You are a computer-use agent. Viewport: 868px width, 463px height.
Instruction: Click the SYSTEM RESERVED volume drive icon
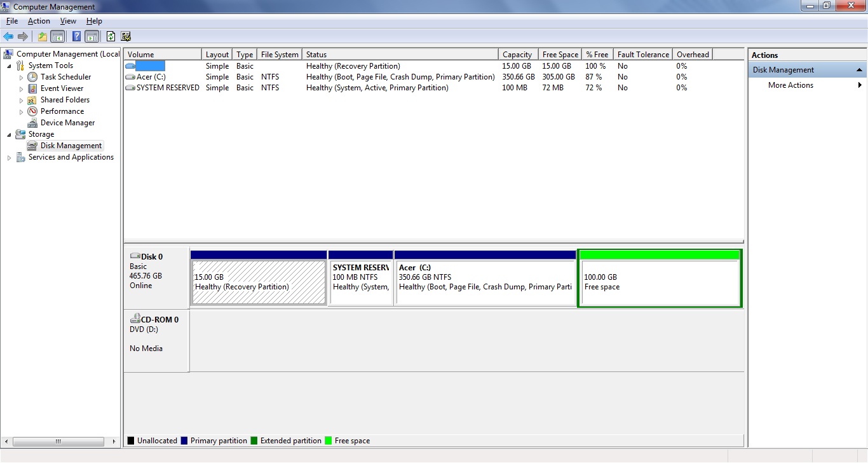click(x=130, y=88)
